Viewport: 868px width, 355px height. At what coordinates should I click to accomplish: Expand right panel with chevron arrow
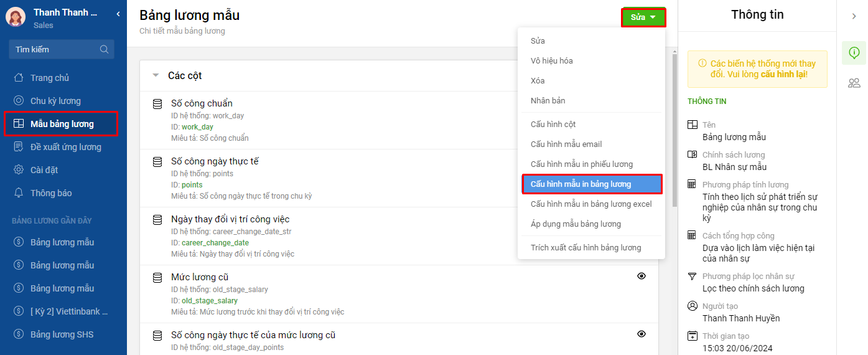[x=854, y=16]
